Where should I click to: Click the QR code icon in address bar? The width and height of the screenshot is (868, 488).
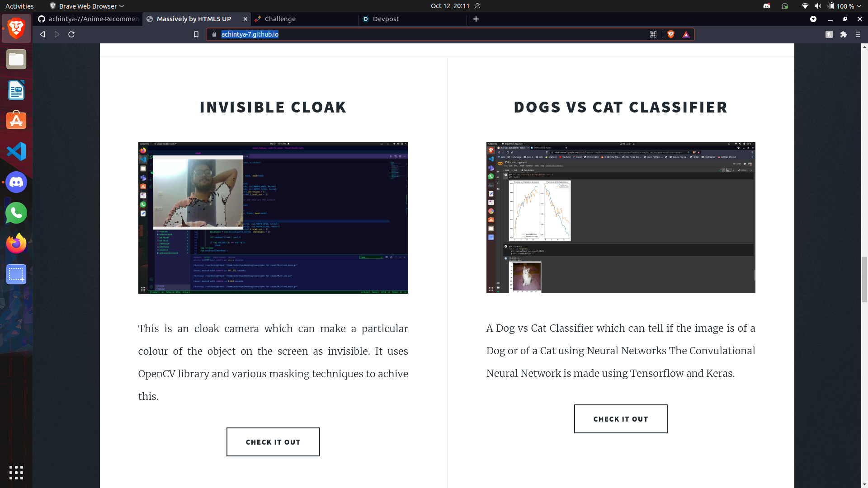[653, 34]
